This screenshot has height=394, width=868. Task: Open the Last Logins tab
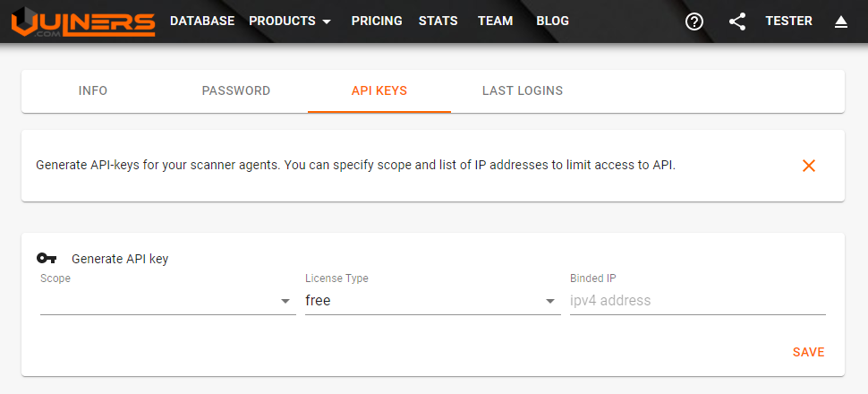pyautogui.click(x=523, y=90)
